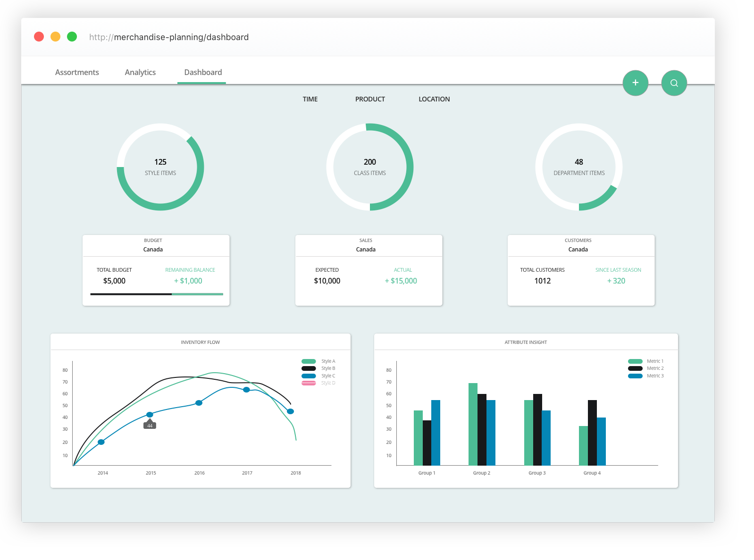Toggle Style C series visibility

coord(309,376)
